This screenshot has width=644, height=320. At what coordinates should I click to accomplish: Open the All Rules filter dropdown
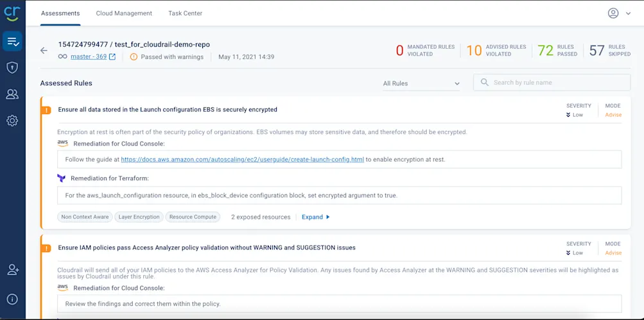421,83
